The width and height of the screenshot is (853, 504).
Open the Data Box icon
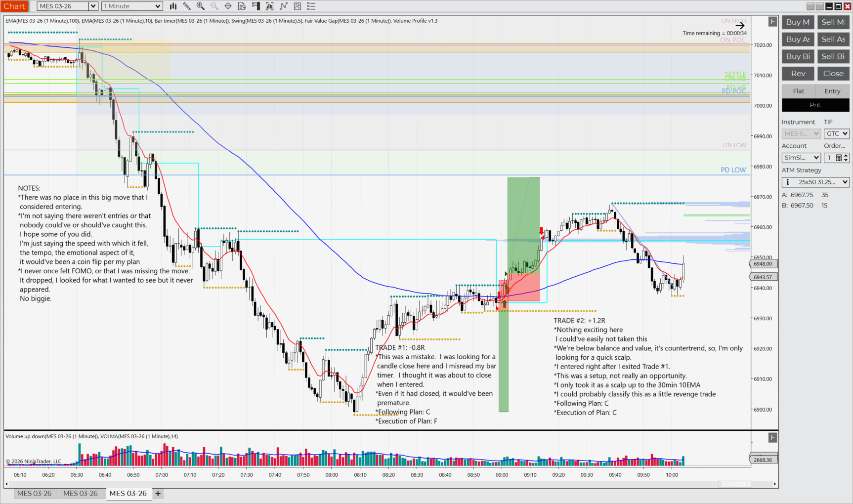tap(242, 6)
